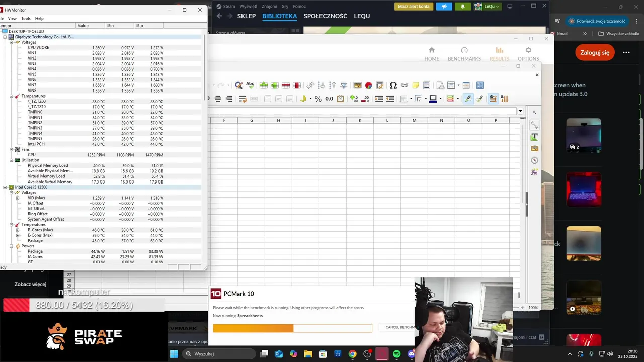Open the Gry menu in Steam
644x362 pixels.
(x=285, y=6)
